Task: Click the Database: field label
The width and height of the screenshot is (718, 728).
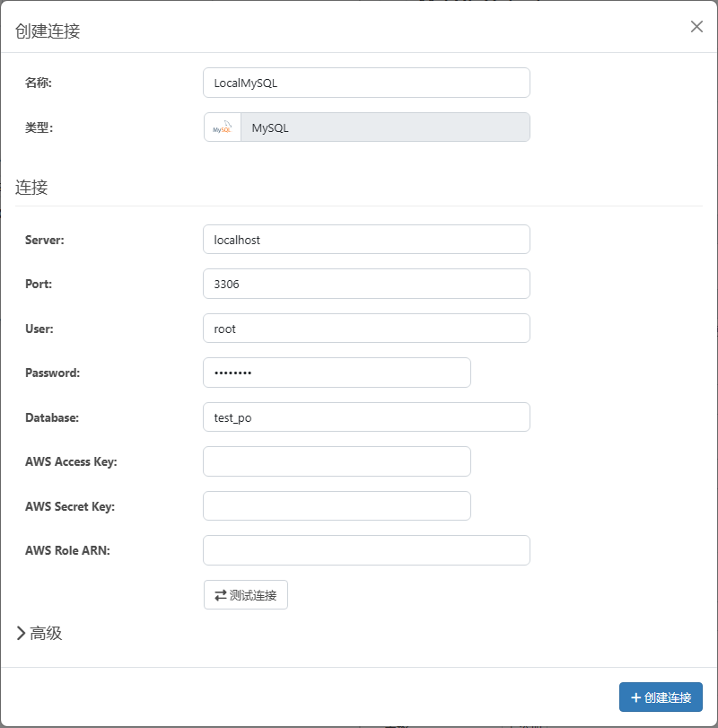Action: [52, 417]
